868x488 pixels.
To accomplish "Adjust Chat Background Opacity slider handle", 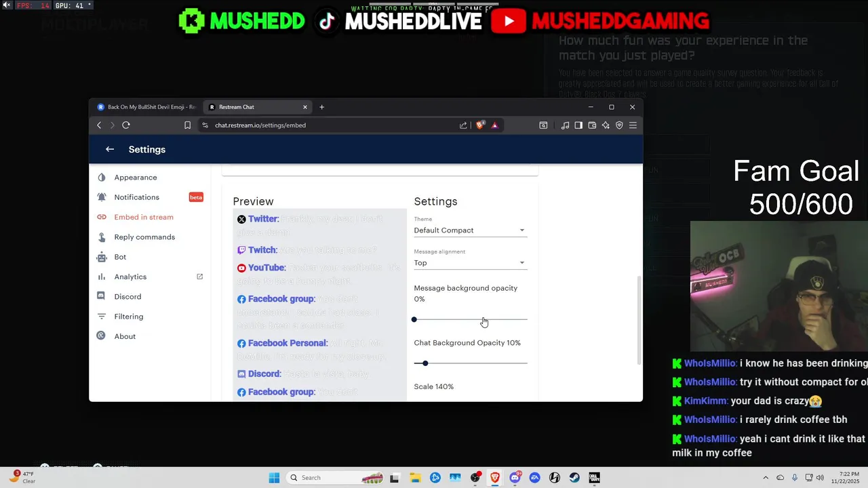I will [425, 363].
